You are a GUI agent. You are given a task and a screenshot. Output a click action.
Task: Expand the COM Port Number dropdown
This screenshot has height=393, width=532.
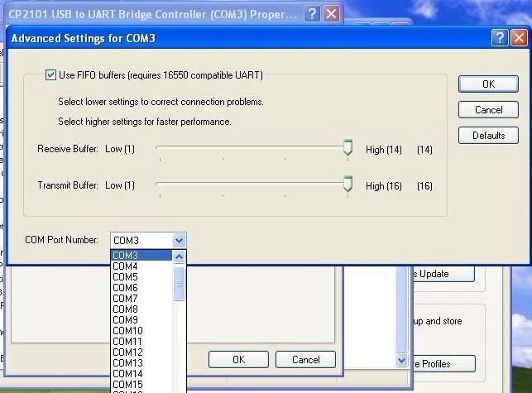click(x=180, y=240)
